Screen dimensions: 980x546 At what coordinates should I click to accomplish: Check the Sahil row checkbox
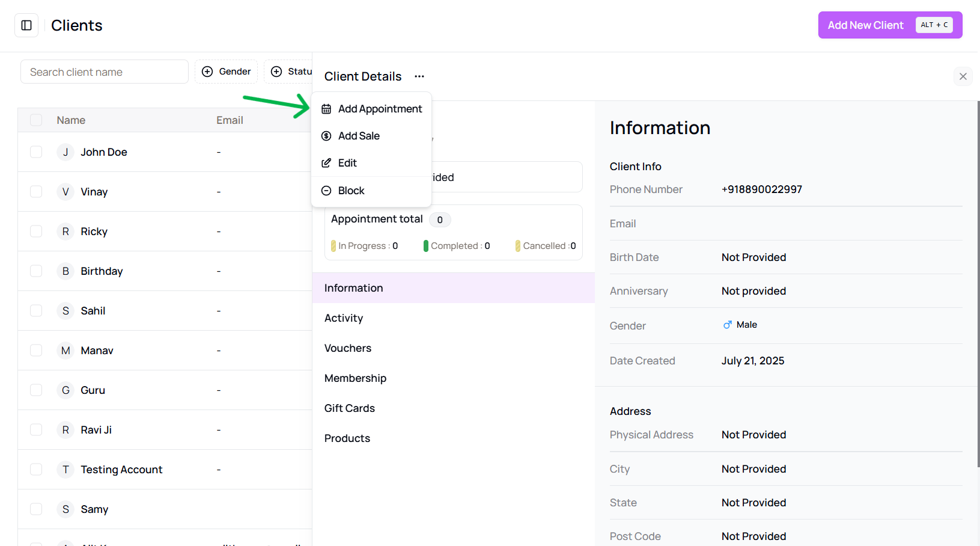(36, 311)
